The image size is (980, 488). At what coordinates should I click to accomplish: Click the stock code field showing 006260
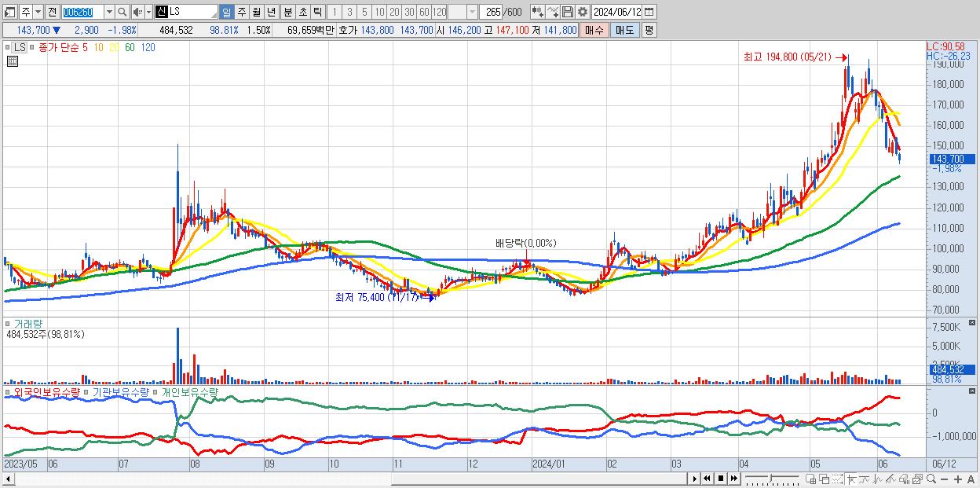click(x=82, y=12)
